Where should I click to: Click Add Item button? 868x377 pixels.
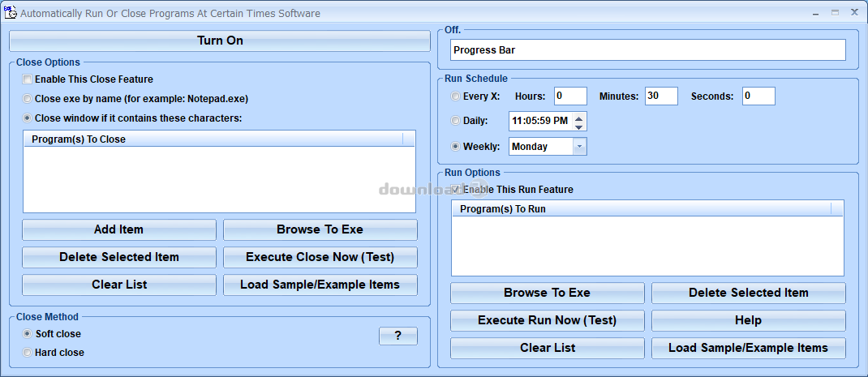click(x=119, y=229)
